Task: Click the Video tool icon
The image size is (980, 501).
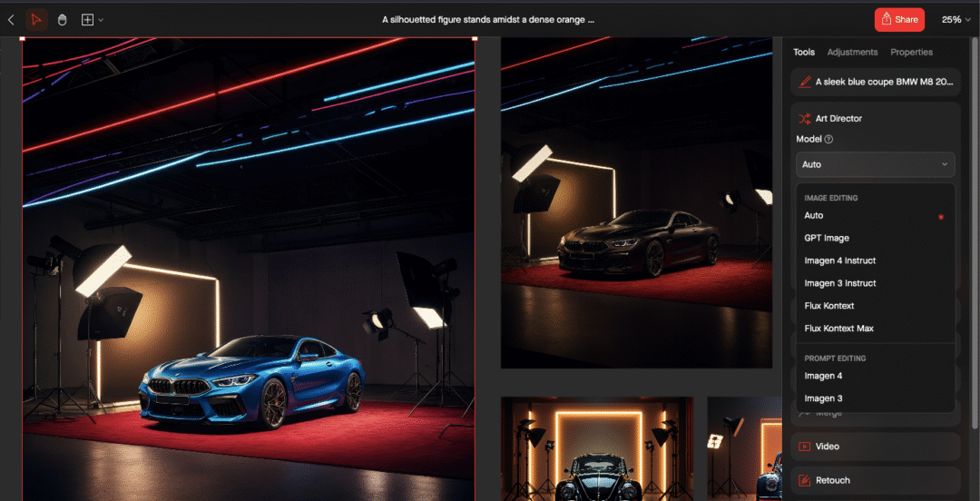Action: click(804, 447)
